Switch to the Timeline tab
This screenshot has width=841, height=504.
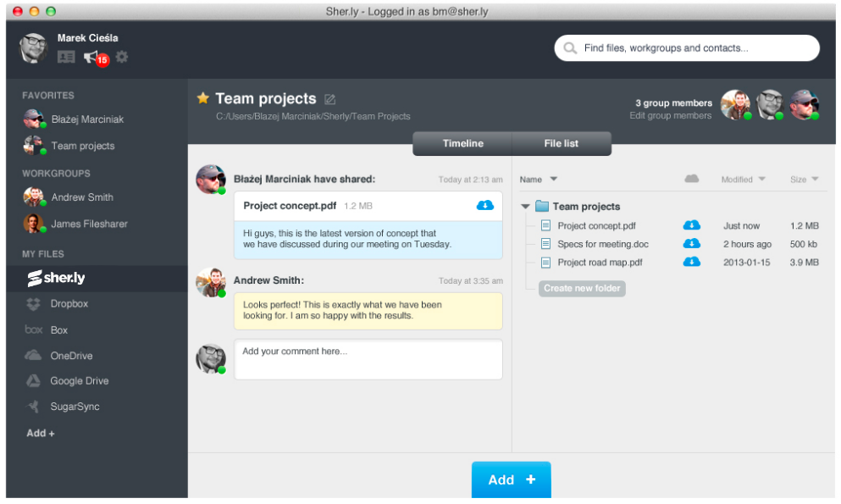(462, 144)
